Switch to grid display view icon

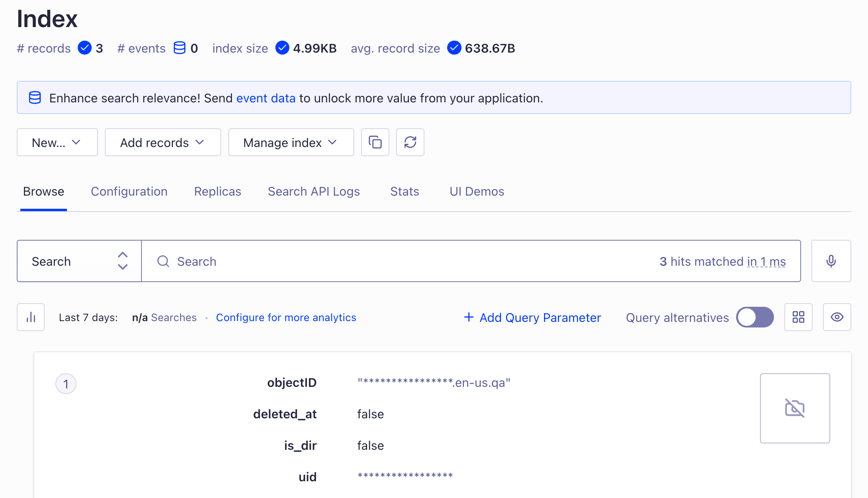798,317
